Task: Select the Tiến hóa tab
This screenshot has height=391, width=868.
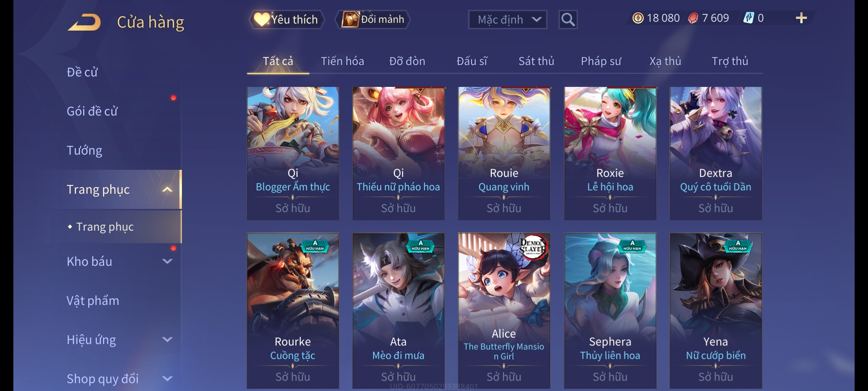Action: tap(342, 61)
